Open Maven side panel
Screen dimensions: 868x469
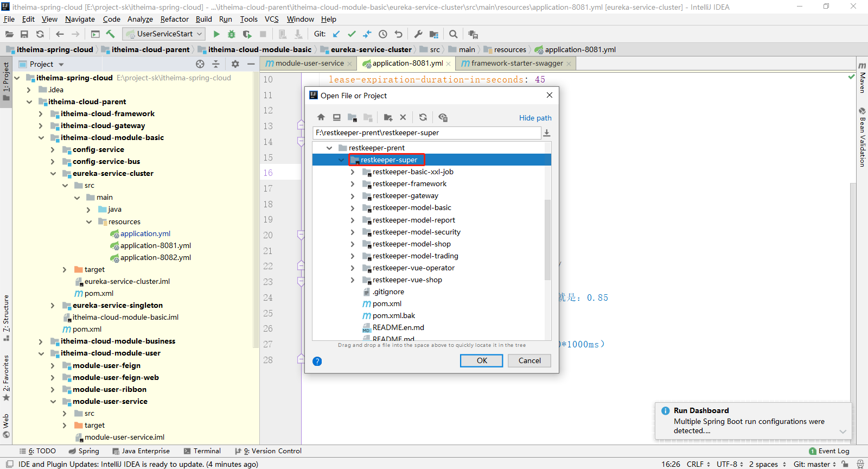[x=862, y=78]
